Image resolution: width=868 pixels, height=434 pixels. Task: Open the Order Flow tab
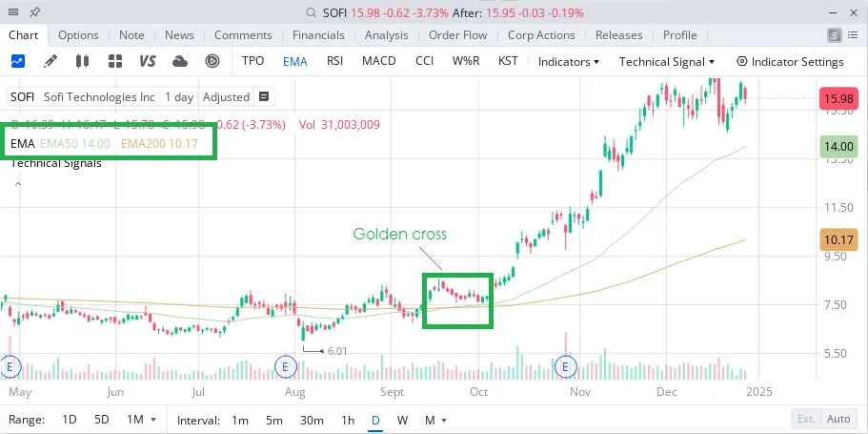457,35
